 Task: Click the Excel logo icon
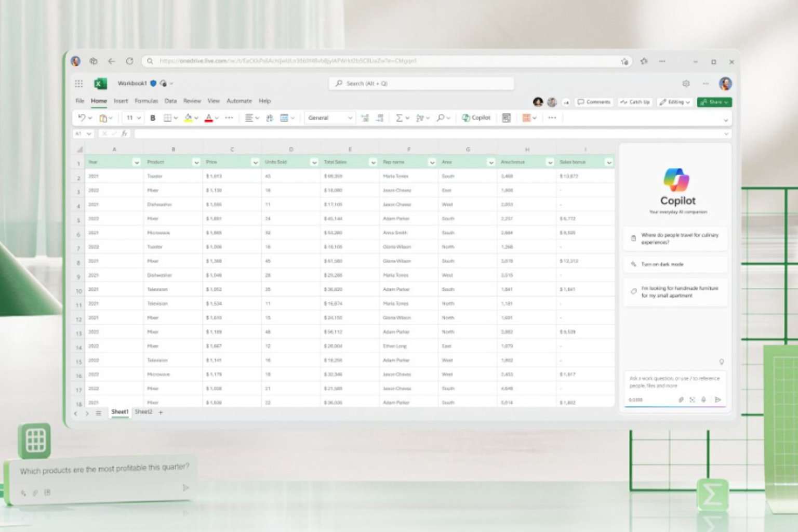tap(100, 84)
